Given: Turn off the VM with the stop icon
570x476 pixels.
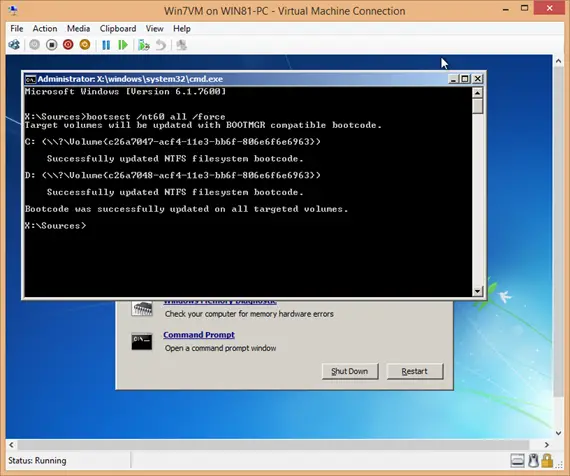Looking at the screenshot, I should [52, 45].
